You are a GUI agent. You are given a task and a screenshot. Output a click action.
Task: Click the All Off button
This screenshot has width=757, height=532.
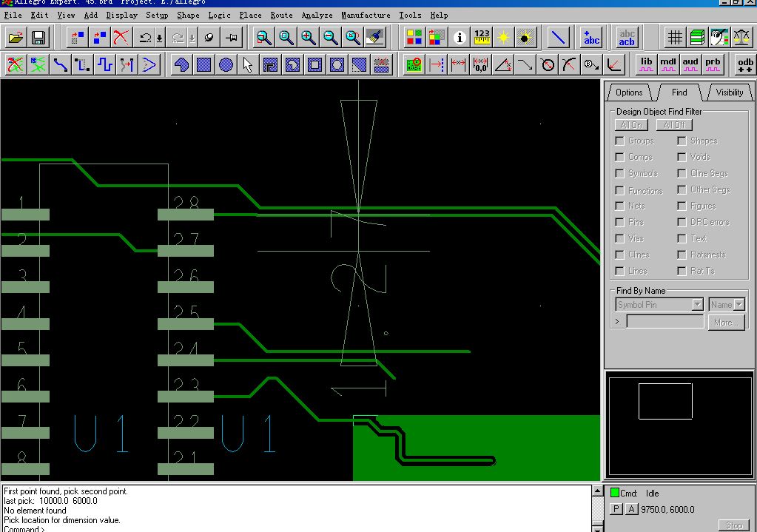tap(674, 125)
